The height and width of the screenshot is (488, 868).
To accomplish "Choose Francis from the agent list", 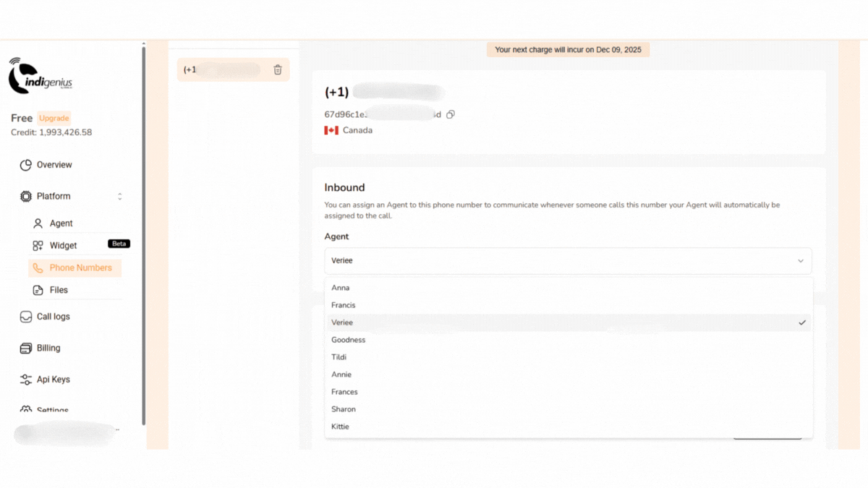I will (x=568, y=305).
